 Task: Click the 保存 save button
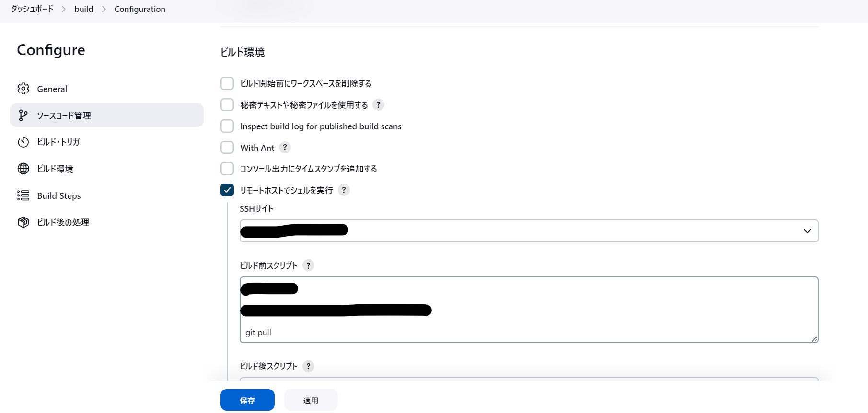(x=247, y=400)
